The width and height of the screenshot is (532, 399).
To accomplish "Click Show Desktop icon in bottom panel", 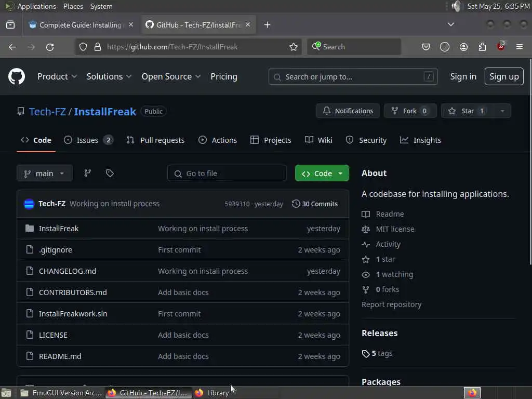I will (6, 393).
